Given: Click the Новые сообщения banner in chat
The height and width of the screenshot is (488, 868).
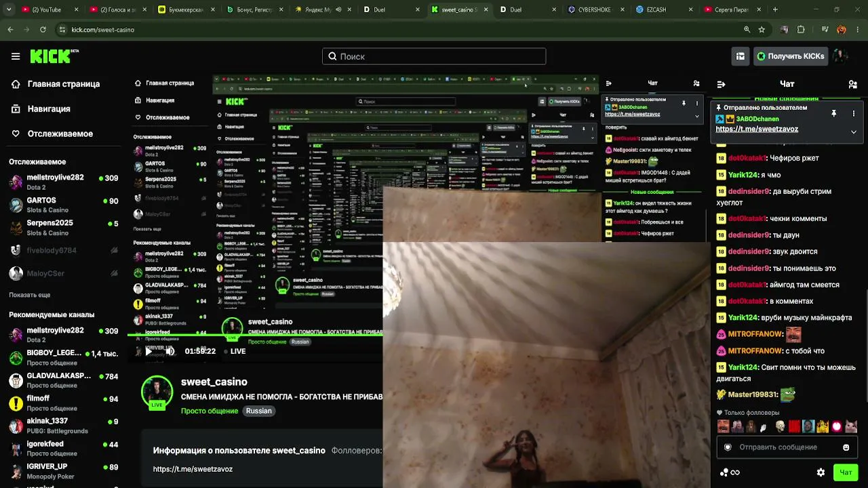Looking at the screenshot, I should (787, 100).
